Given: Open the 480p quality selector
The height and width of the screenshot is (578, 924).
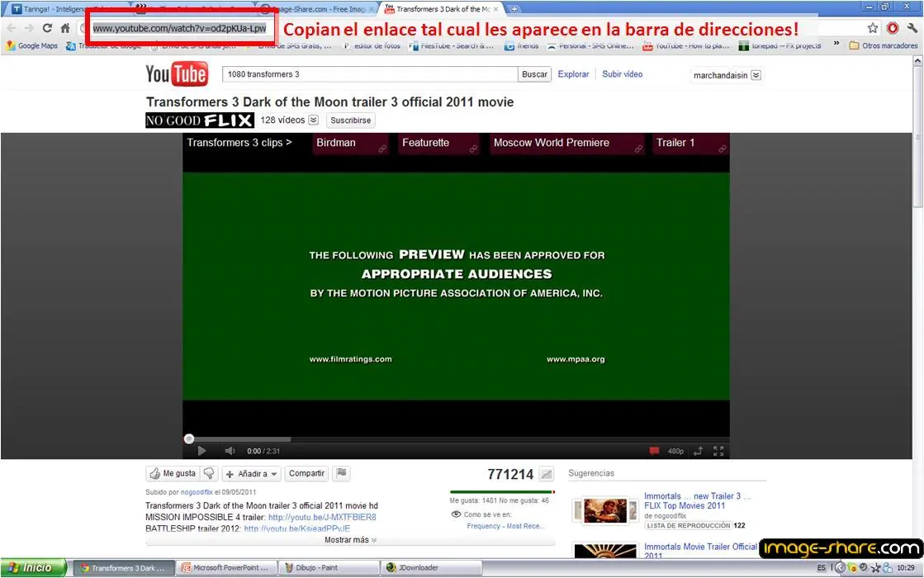Looking at the screenshot, I should point(676,452).
